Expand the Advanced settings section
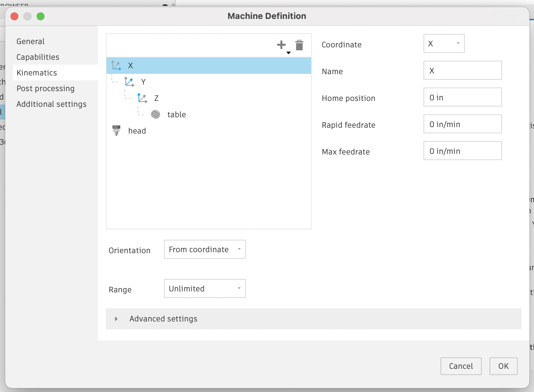534x392 pixels. 116,319
